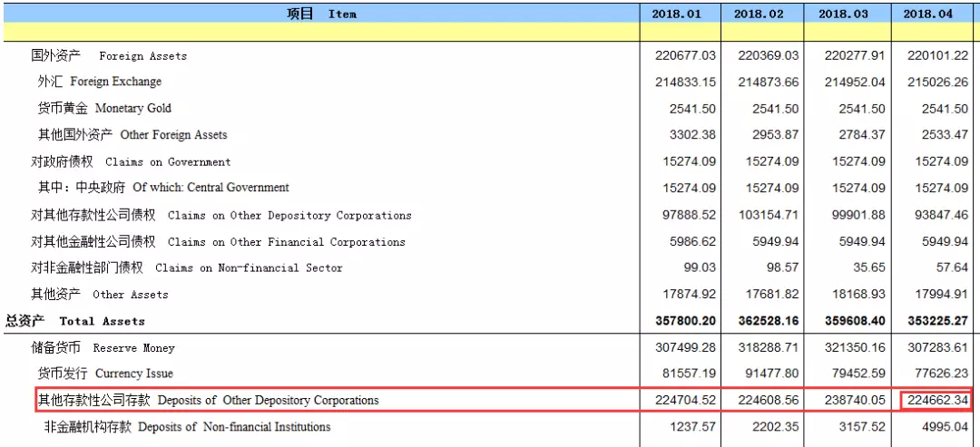This screenshot has height=447, width=980.
Task: Select Other Foreign Assets value 3302.38
Action: click(x=692, y=135)
